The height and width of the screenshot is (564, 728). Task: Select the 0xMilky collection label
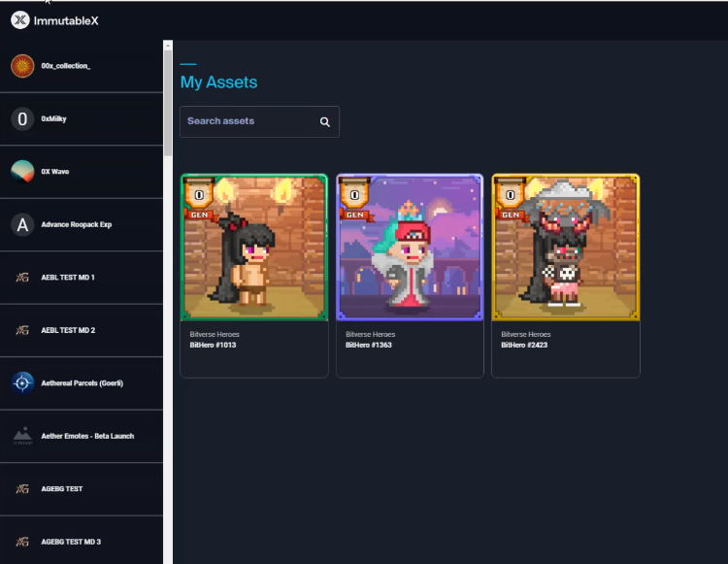[x=53, y=118]
